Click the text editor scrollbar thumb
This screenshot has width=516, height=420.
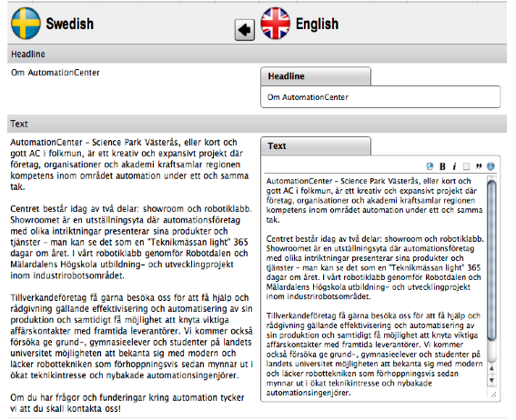coord(491,260)
